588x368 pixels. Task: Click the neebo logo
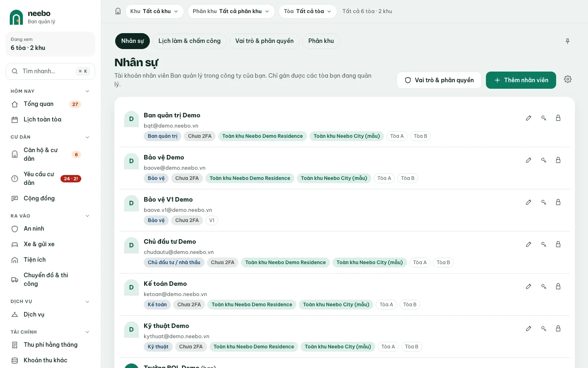(x=16, y=17)
